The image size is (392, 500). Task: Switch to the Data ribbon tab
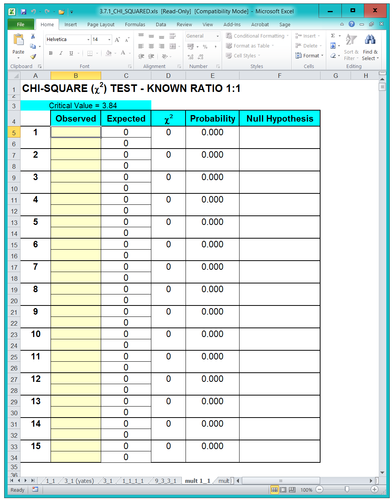tap(161, 24)
